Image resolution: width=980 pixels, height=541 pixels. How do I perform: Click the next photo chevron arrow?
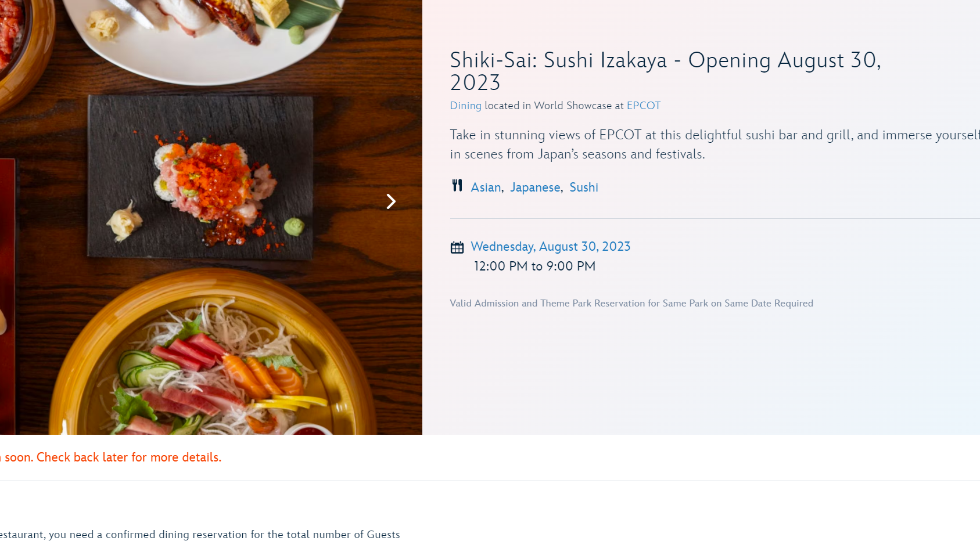click(391, 201)
